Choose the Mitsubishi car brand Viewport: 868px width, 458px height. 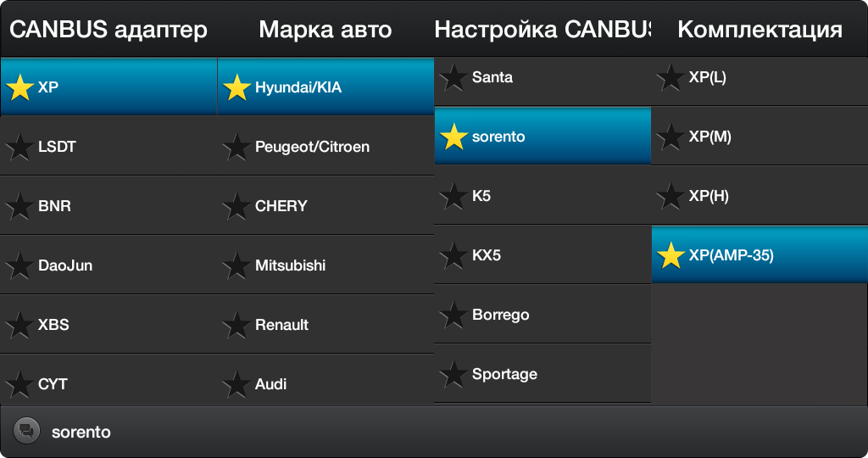[325, 265]
